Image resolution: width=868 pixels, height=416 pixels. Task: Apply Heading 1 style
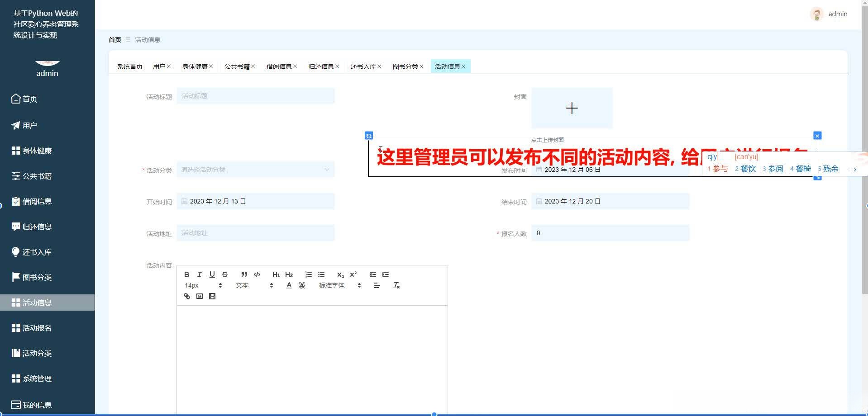(276, 274)
